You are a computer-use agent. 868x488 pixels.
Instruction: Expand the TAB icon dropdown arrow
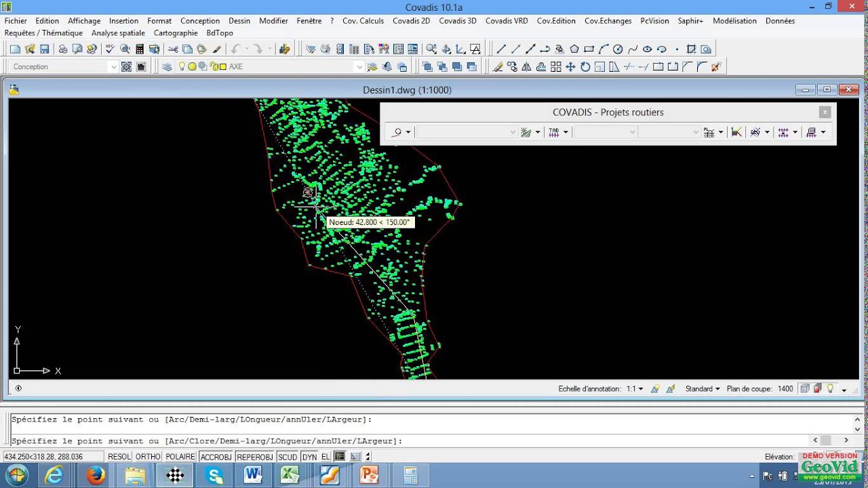(x=566, y=132)
